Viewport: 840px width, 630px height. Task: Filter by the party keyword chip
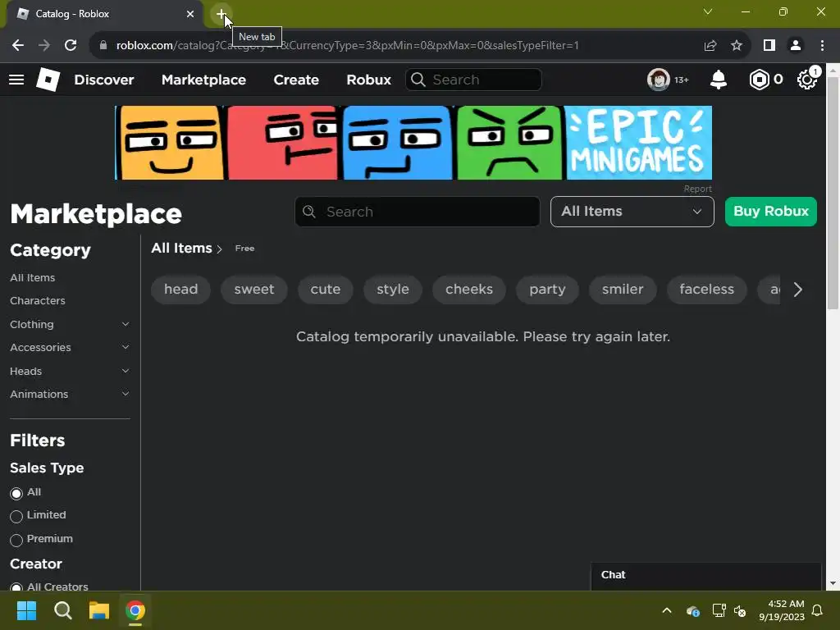pyautogui.click(x=547, y=290)
